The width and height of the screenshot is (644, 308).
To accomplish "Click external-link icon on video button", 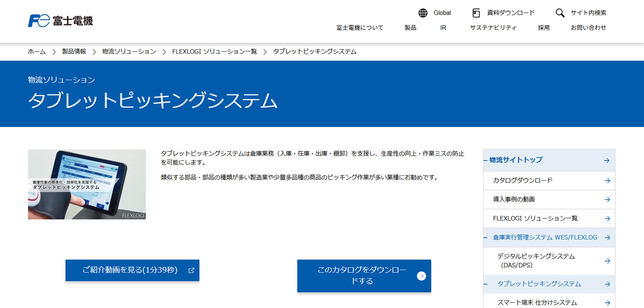I will click(x=191, y=271).
